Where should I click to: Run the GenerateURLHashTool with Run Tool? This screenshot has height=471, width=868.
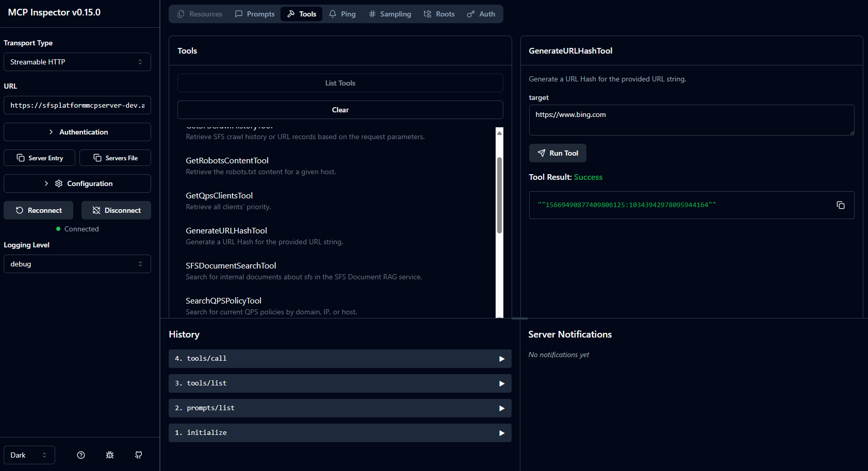pos(558,153)
